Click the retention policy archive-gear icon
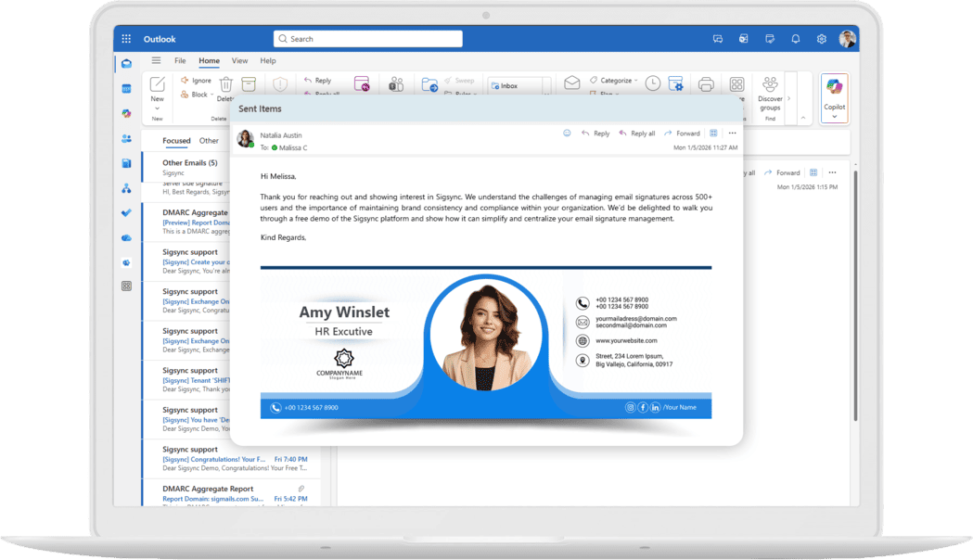The height and width of the screenshot is (560, 973). [x=676, y=83]
